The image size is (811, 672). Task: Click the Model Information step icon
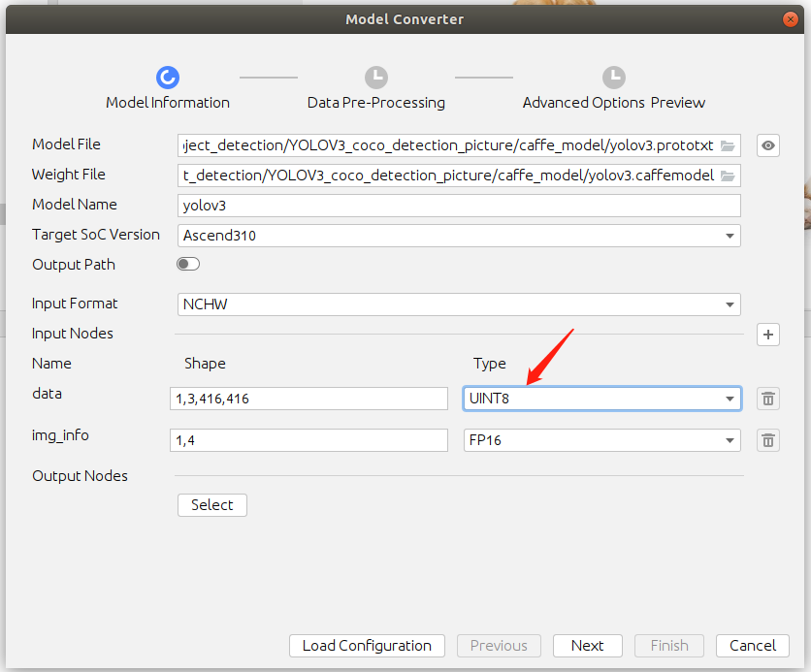pos(167,78)
